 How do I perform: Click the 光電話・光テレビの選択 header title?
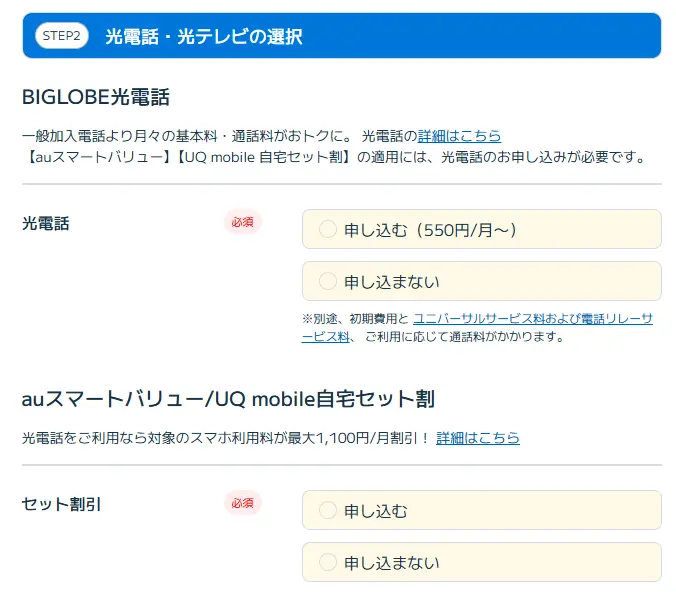pos(204,37)
